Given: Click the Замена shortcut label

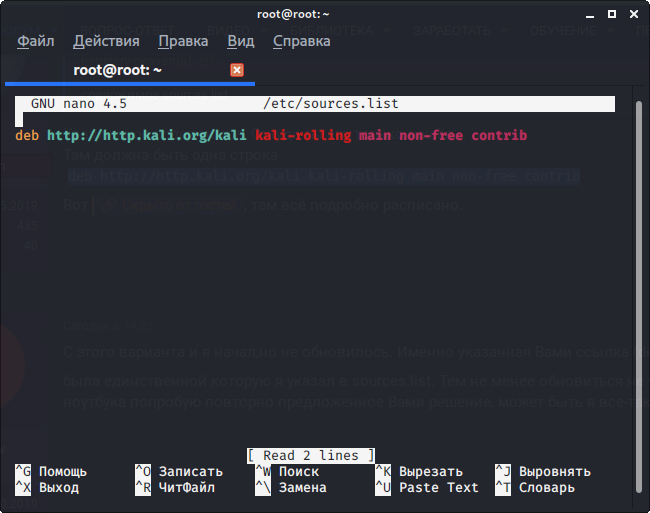Looking at the screenshot, I should [302, 487].
